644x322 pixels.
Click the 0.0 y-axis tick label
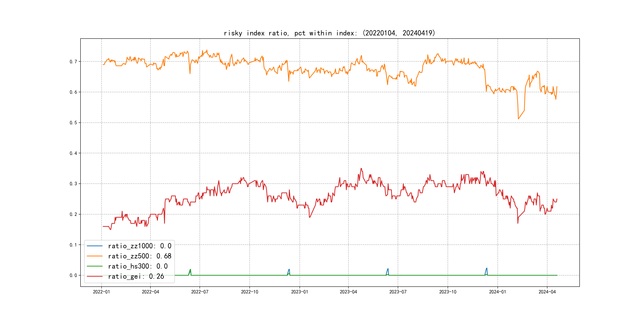(73, 275)
